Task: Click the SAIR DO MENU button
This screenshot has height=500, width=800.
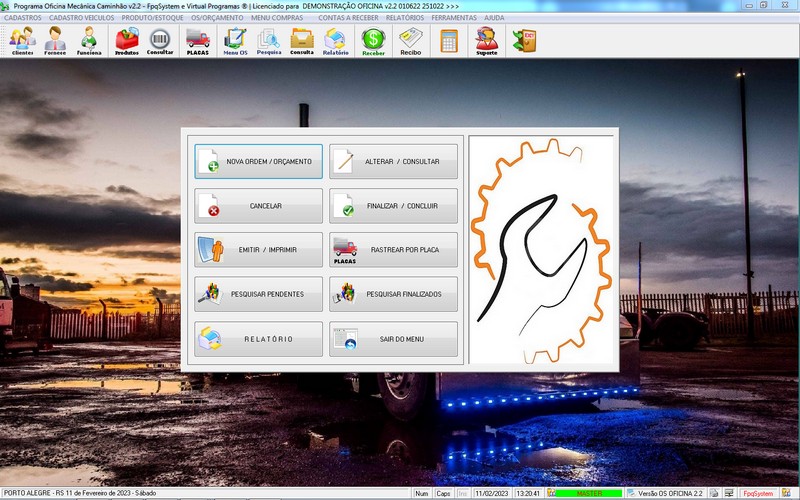Action: [393, 339]
